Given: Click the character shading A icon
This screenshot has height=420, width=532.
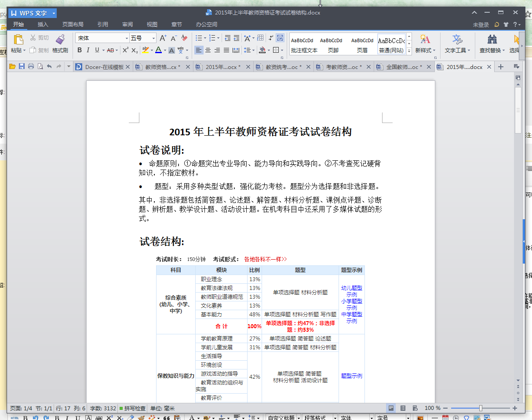Looking at the screenshot, I should point(172,50).
